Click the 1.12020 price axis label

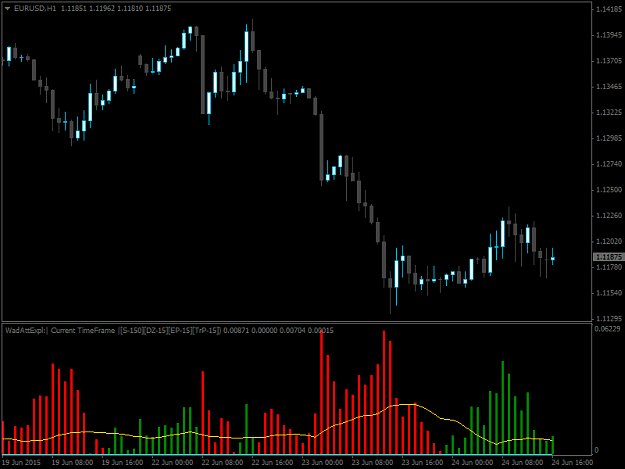tap(609, 241)
